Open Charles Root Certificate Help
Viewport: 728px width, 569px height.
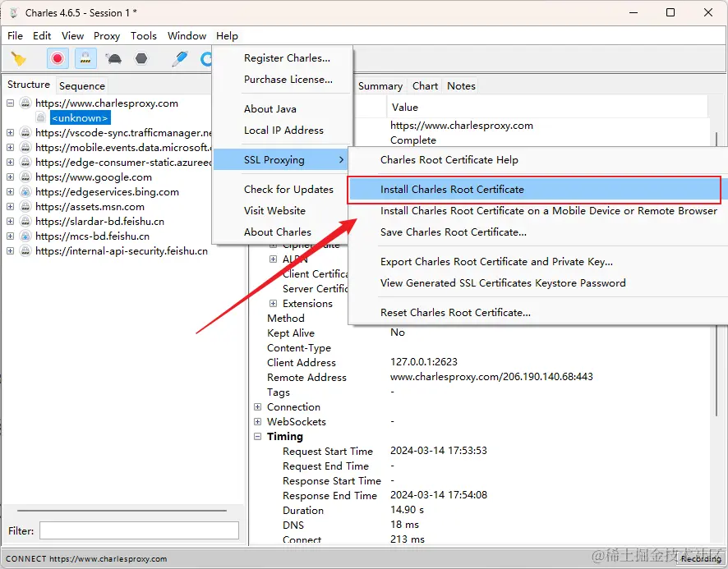[x=537, y=159]
